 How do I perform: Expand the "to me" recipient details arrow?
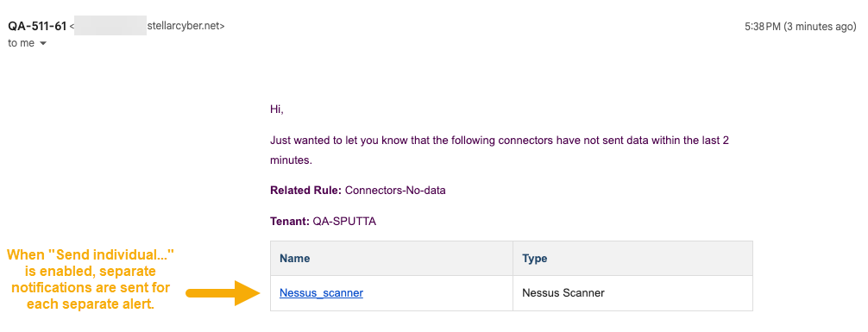43,44
